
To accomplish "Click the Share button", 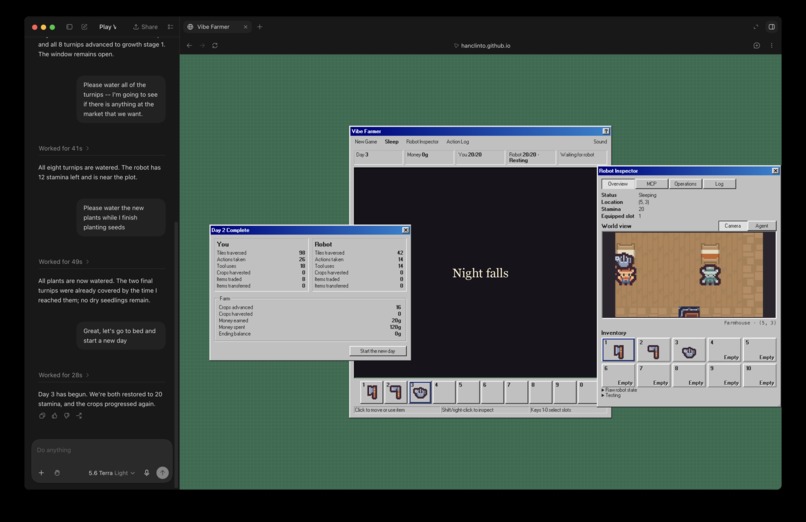I will coord(145,27).
